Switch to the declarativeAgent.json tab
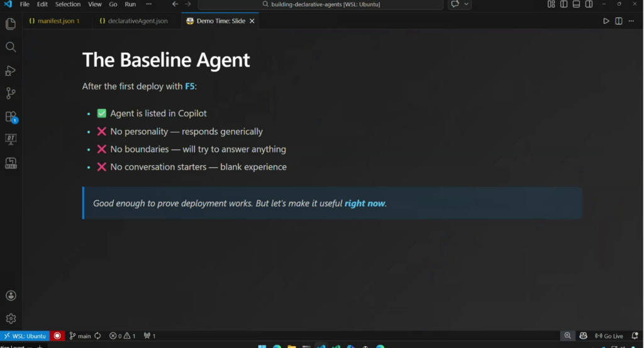Viewport: 644px width, 348px height. point(133,21)
